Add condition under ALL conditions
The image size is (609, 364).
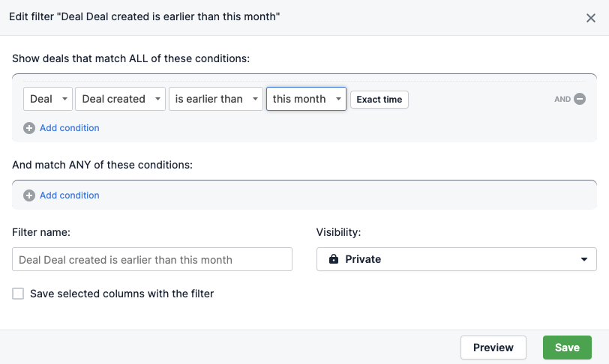70,128
